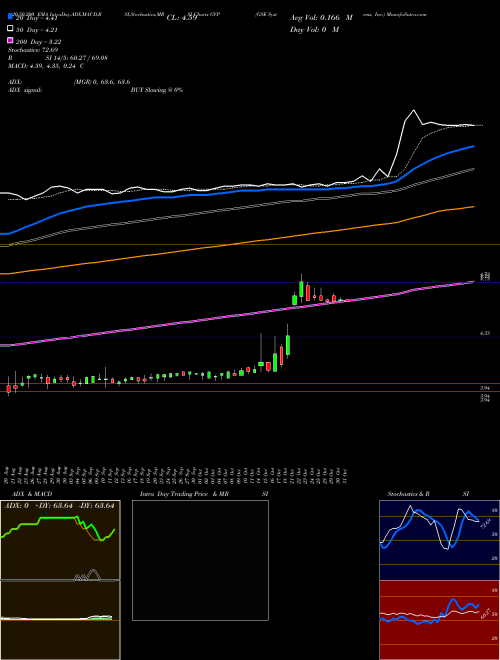Click the 72.69 value in Stochastics panel
This screenshot has height=660, width=500.
[484, 524]
